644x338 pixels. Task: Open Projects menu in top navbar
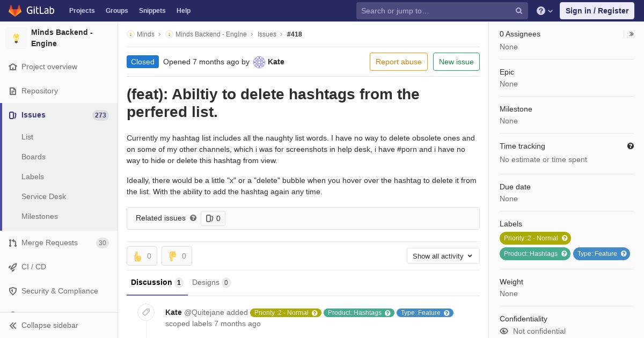(82, 11)
